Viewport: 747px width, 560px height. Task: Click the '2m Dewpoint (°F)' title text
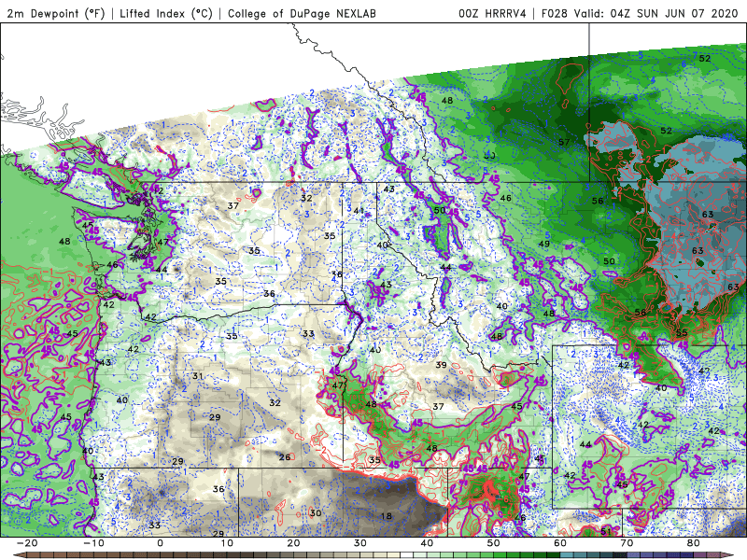[x=55, y=13]
